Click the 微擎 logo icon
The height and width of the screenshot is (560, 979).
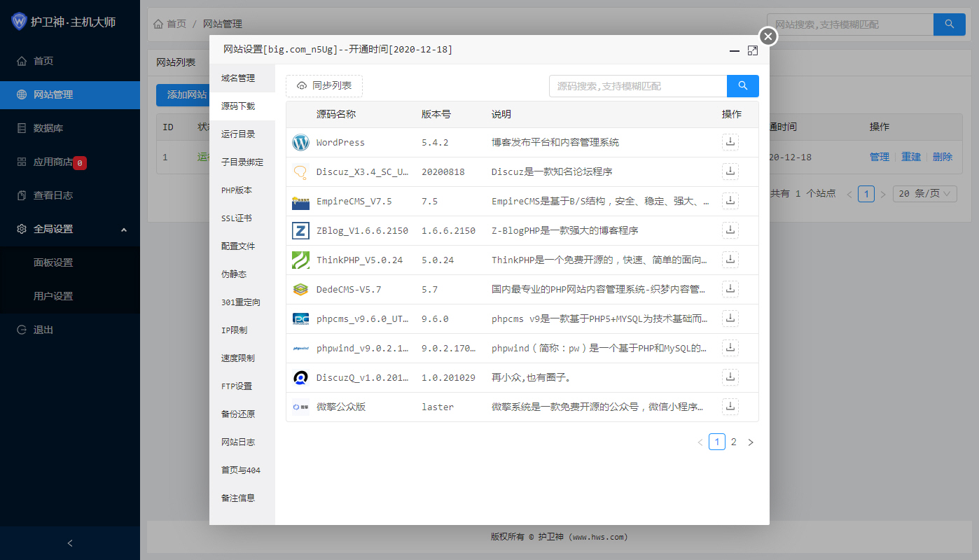[300, 407]
